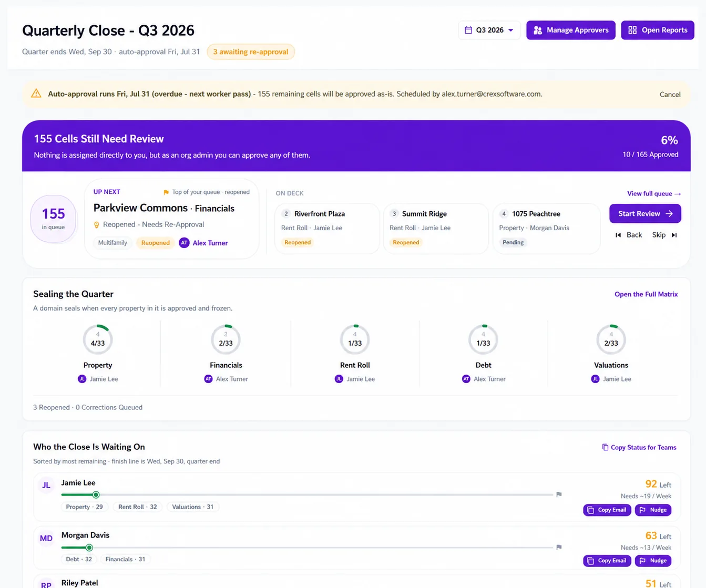Click the Rent Roll · 32 chip for Jamie Lee
This screenshot has height=588, width=706.
point(138,507)
